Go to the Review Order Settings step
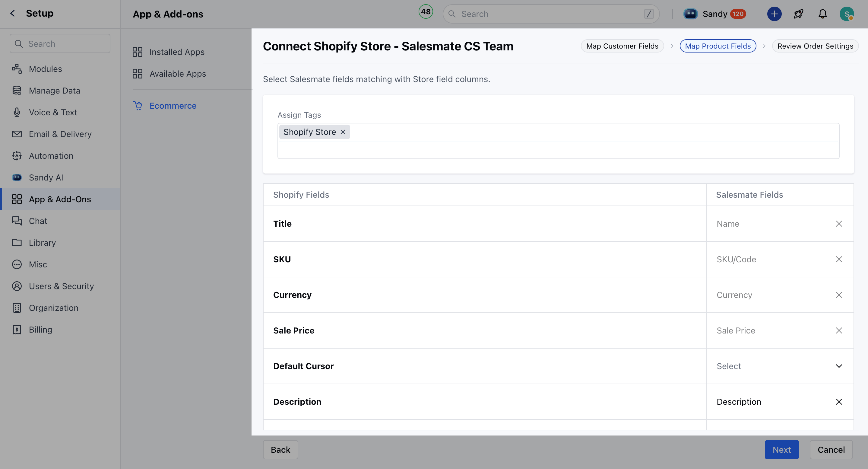This screenshot has height=469, width=868. pyautogui.click(x=815, y=46)
